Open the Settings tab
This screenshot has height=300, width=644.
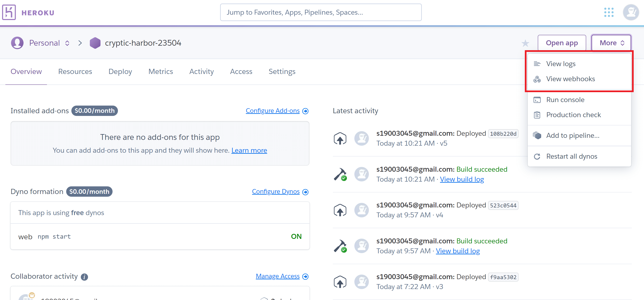tap(282, 72)
